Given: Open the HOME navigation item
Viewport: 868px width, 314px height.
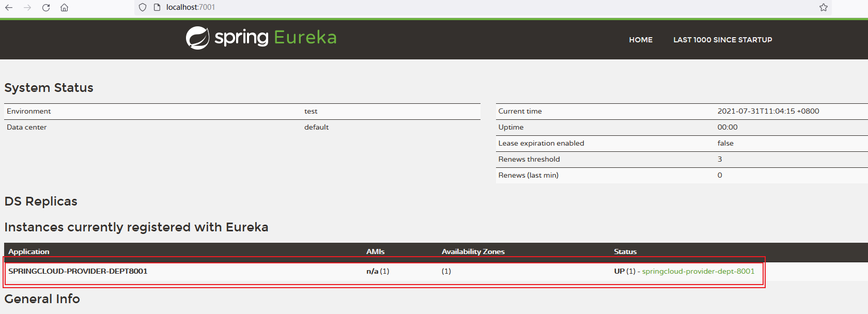Looking at the screenshot, I should [641, 40].
